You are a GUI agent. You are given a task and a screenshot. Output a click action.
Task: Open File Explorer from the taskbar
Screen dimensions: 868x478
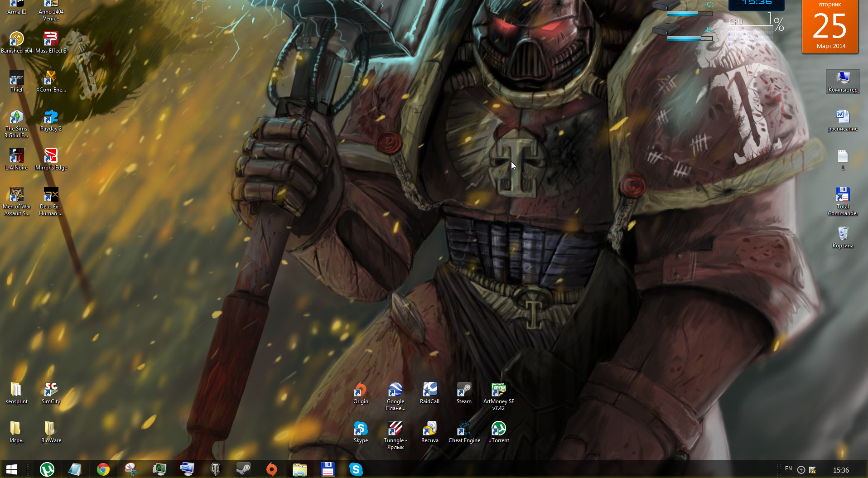pos(300,469)
